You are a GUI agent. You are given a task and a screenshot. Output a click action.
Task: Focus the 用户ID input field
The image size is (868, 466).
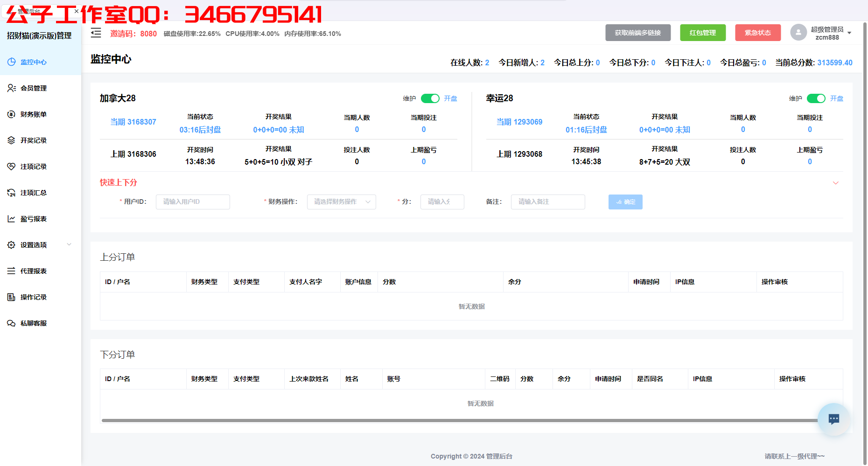tap(193, 202)
